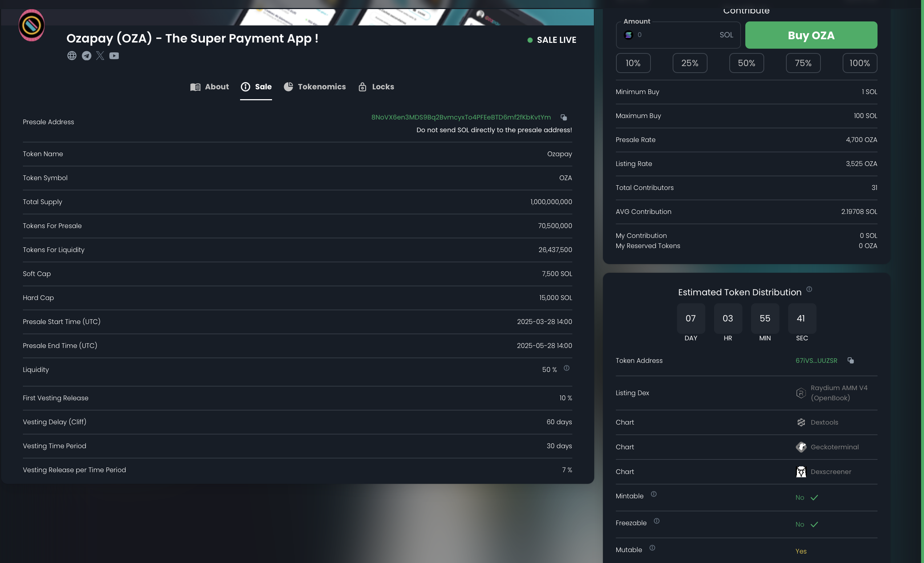Copy the token address 67iVS...UUZSR
924x563 pixels.
pyautogui.click(x=851, y=360)
